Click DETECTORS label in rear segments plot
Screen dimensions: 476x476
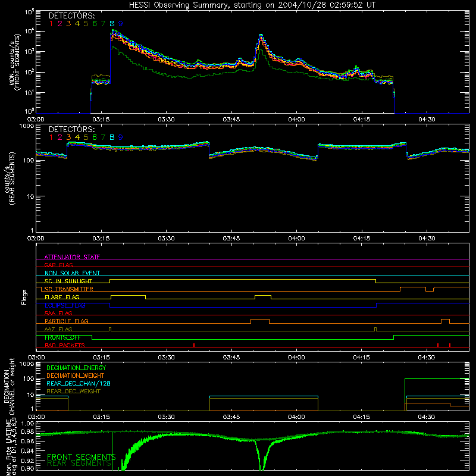tap(72, 129)
